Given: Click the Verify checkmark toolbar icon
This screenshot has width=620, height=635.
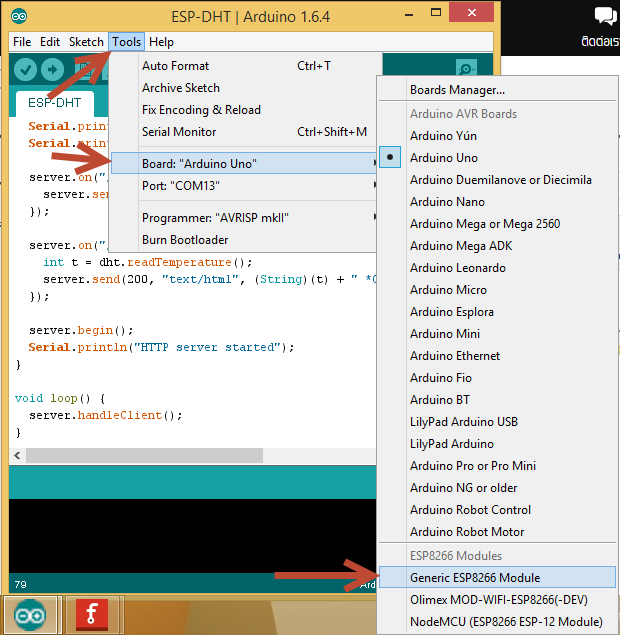Looking at the screenshot, I should (26, 70).
